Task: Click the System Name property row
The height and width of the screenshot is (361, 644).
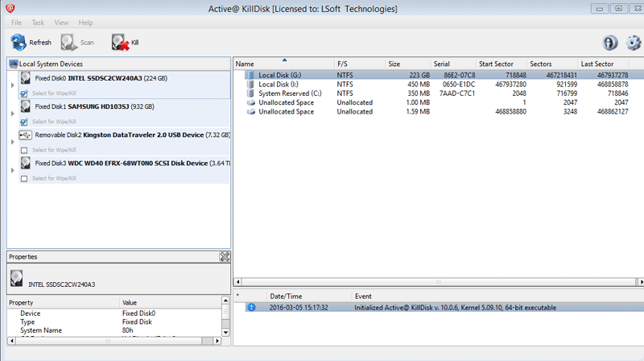Action: tap(114, 330)
